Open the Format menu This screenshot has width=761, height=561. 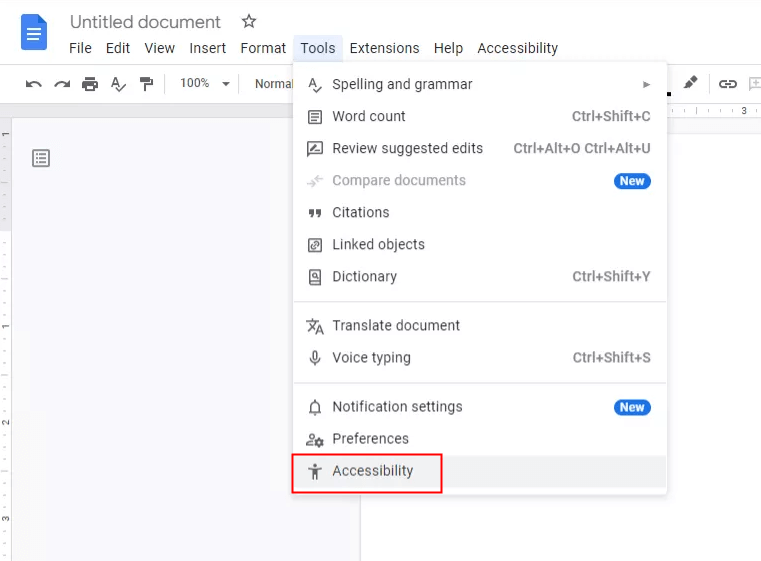point(263,48)
